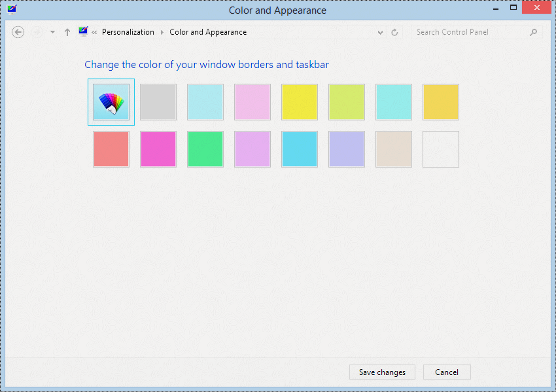Click the Back arrow navigation button
Image resolution: width=556 pixels, height=392 pixels.
click(x=18, y=32)
